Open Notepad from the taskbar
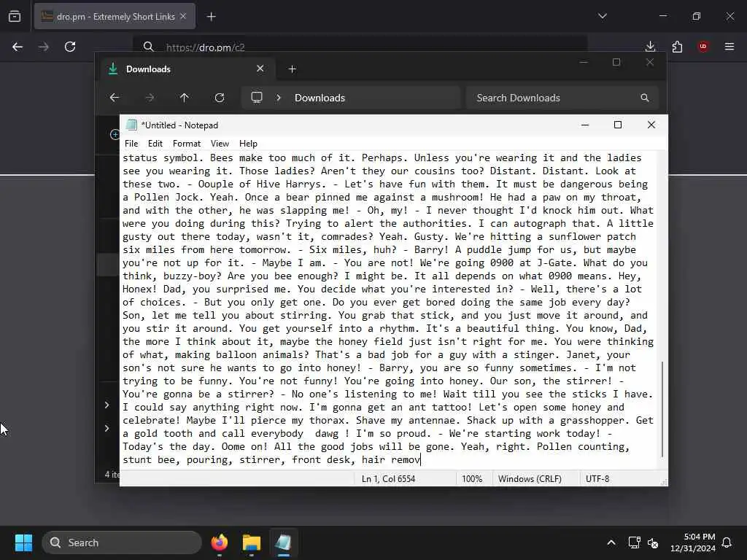 coord(284,542)
